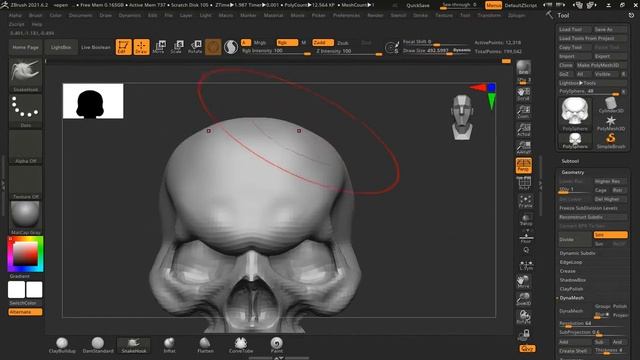Select the SnakeHook brush in bottom shelf
The image size is (640, 360).
coord(133,345)
